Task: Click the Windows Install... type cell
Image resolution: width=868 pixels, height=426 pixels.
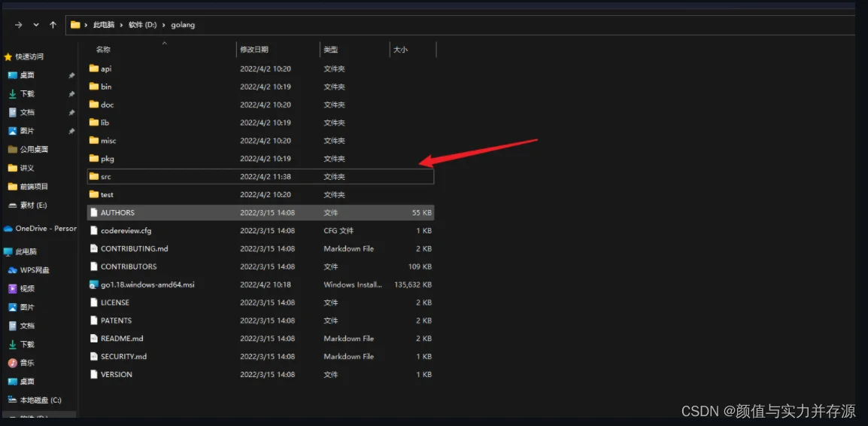Action: (x=354, y=285)
